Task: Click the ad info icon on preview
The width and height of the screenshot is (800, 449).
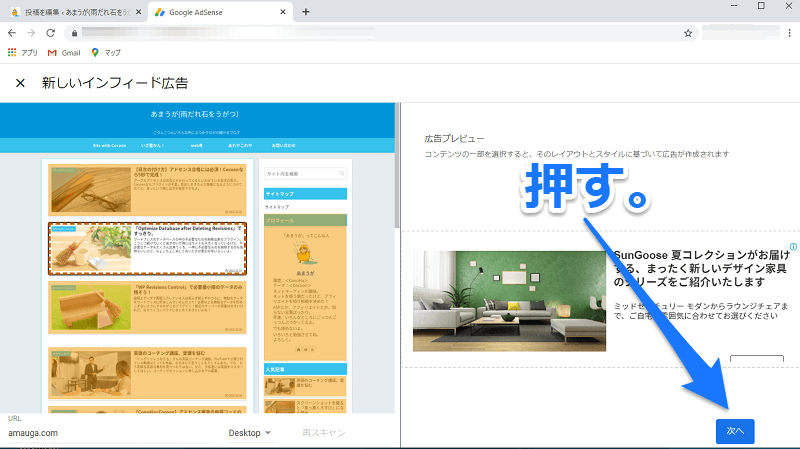Action: point(793,246)
